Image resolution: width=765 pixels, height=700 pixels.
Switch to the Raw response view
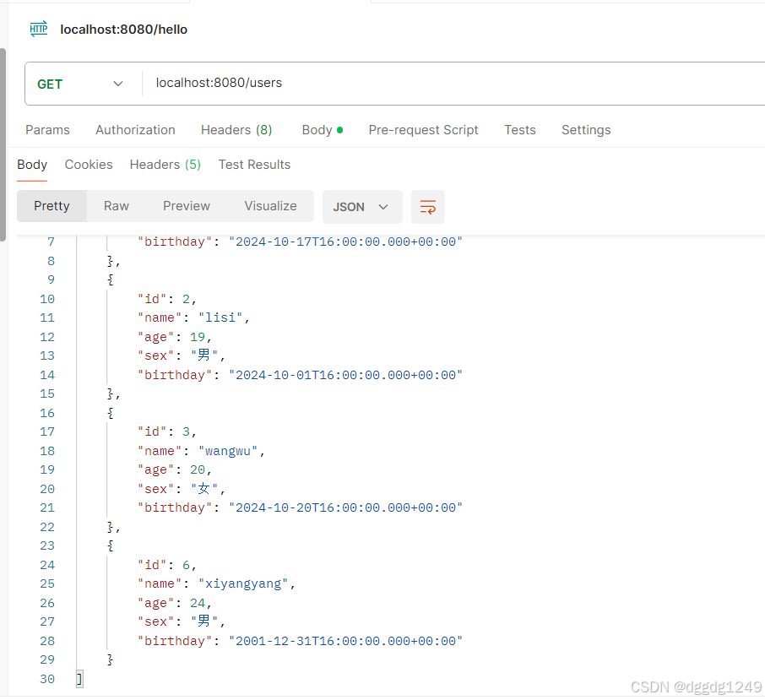coord(116,206)
